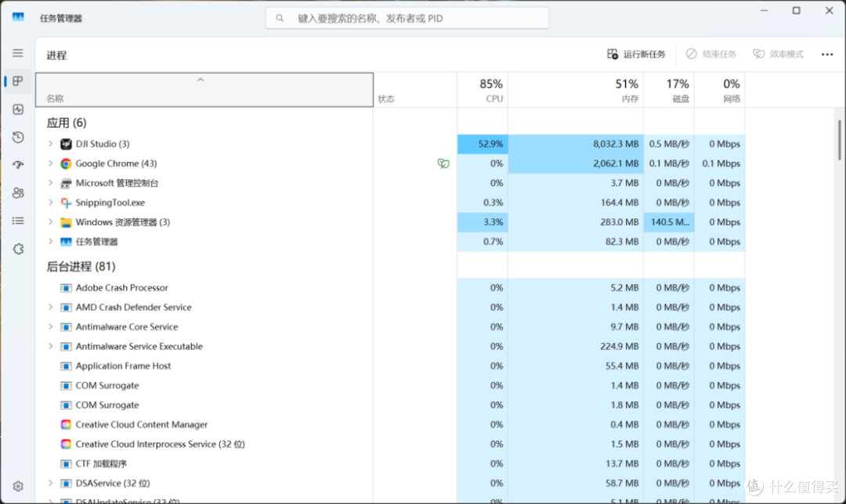The image size is (846, 504).
Task: Sort by the 网络 column header
Action: (720, 89)
